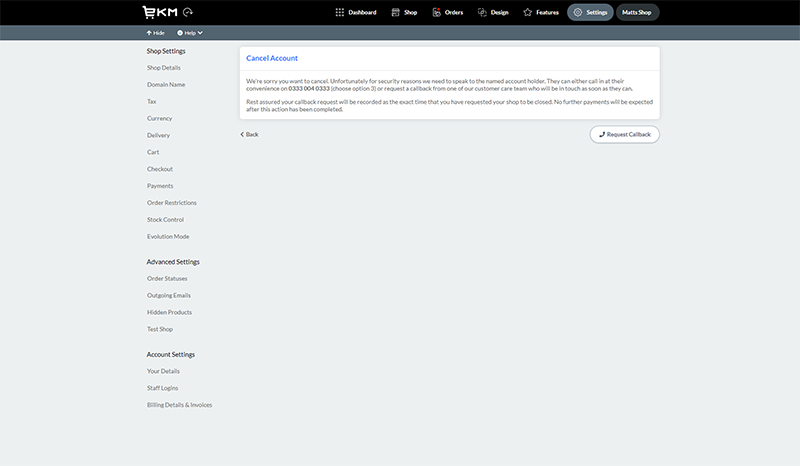Screen dimensions: 800x466
Task: Go Back from Cancel Account page
Action: pyautogui.click(x=249, y=135)
